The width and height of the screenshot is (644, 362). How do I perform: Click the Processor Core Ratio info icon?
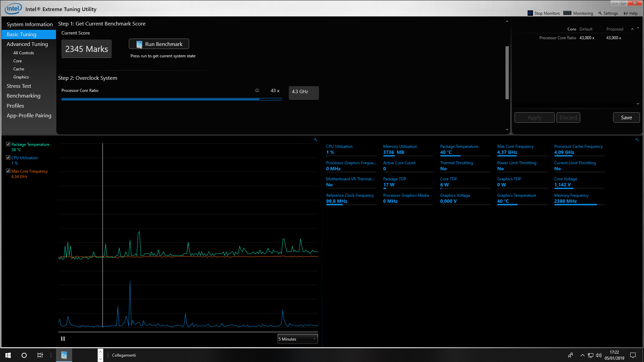click(257, 90)
